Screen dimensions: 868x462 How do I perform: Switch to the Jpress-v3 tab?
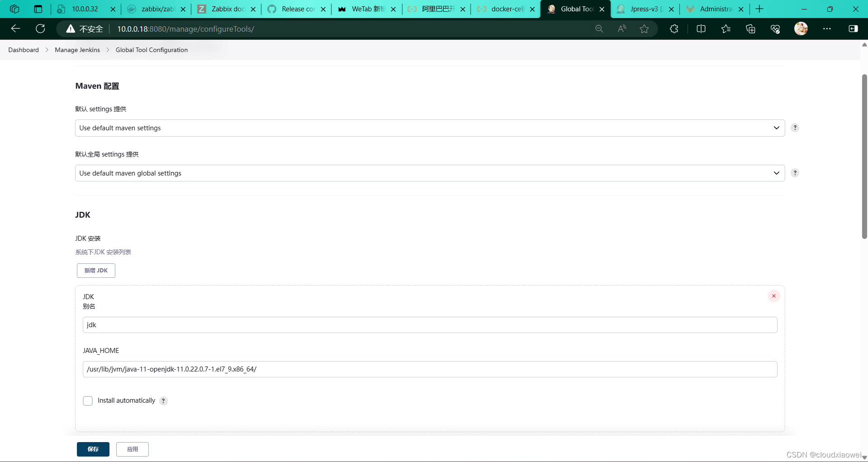[645, 9]
